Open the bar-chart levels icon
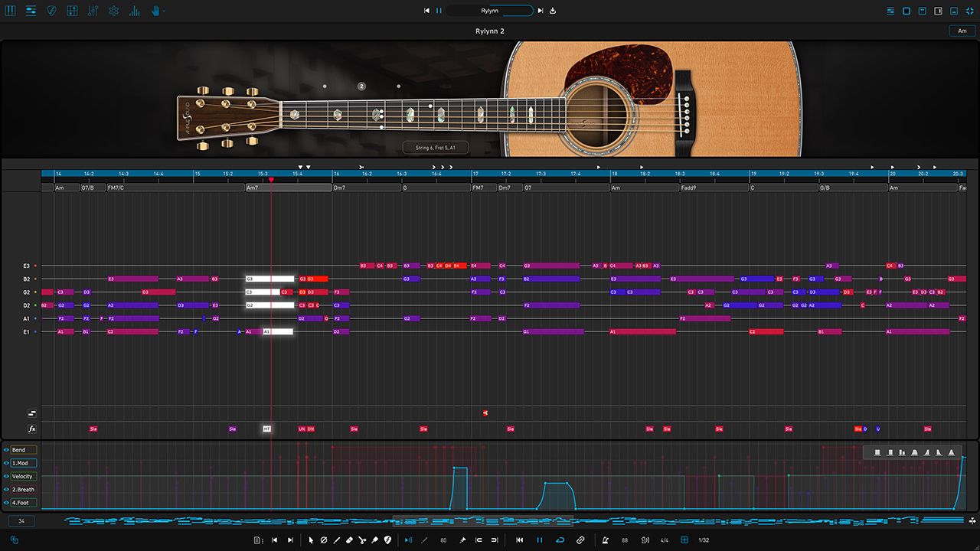This screenshot has height=551, width=980. point(134,11)
